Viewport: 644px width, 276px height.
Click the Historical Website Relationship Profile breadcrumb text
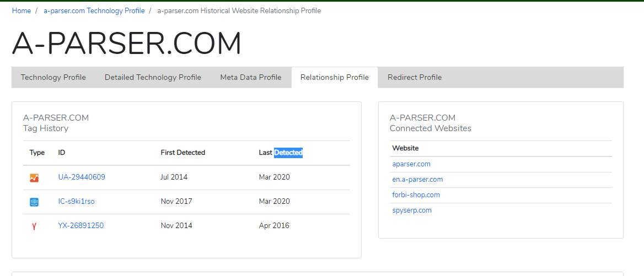click(239, 10)
